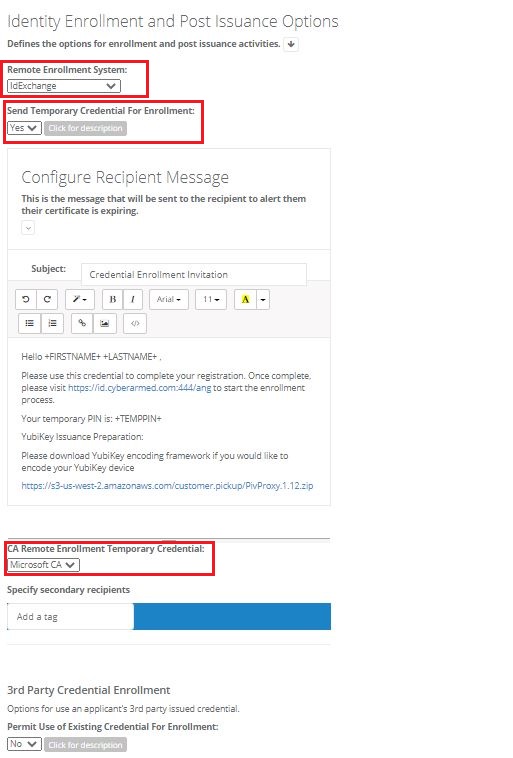This screenshot has height=758, width=513.
Task: Insert an unordered bullet list
Action: click(29, 323)
